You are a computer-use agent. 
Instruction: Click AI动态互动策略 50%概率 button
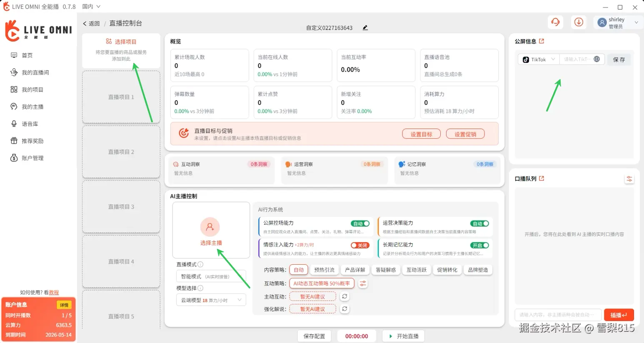[x=322, y=283]
